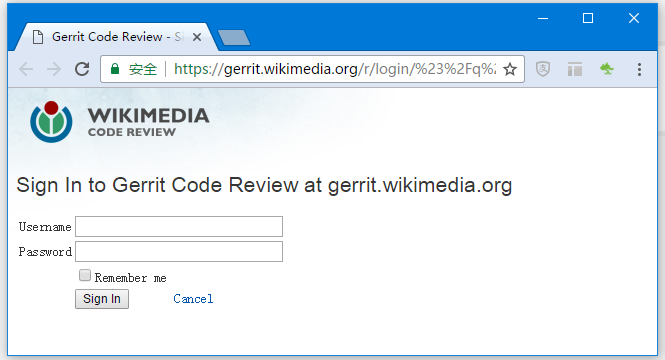This screenshot has height=360, width=665.
Task: Go back using the browser back arrow
Action: pos(26,69)
